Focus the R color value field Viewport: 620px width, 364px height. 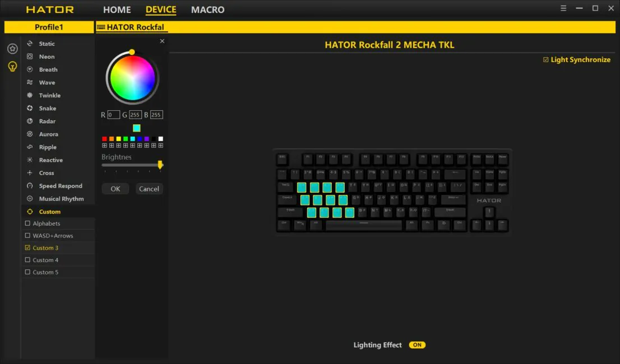[113, 115]
